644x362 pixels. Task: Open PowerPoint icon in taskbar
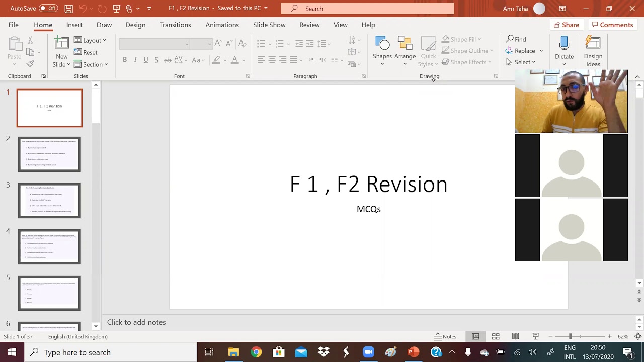point(413,352)
